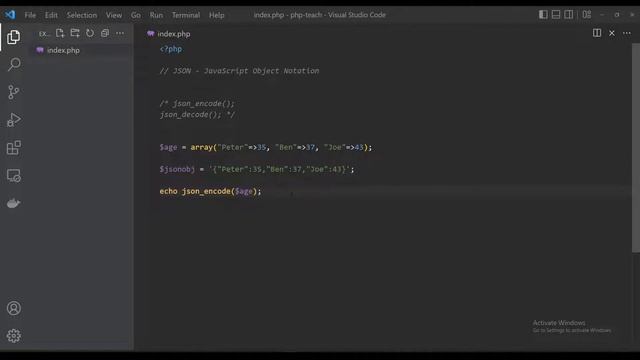
Task: Select index.php in the Explorer tree
Action: [x=82, y=50]
